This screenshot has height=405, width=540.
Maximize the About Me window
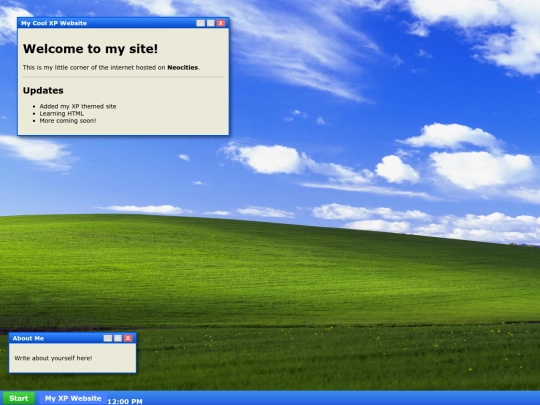[x=118, y=338]
